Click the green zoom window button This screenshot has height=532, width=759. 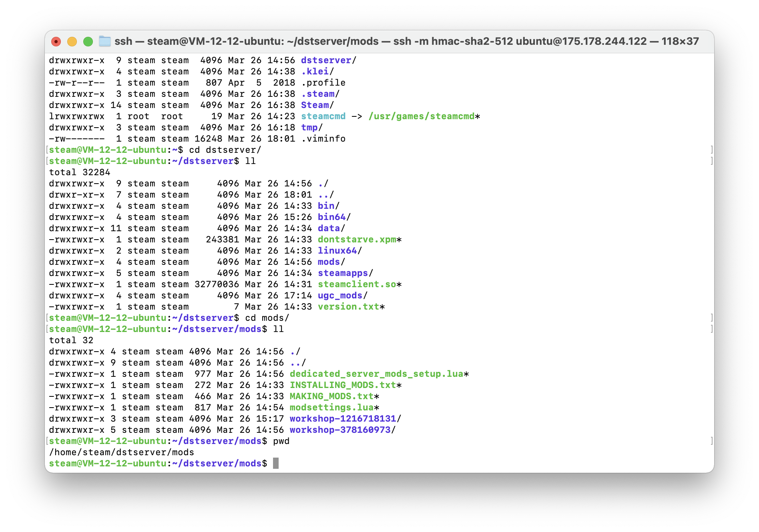point(88,42)
